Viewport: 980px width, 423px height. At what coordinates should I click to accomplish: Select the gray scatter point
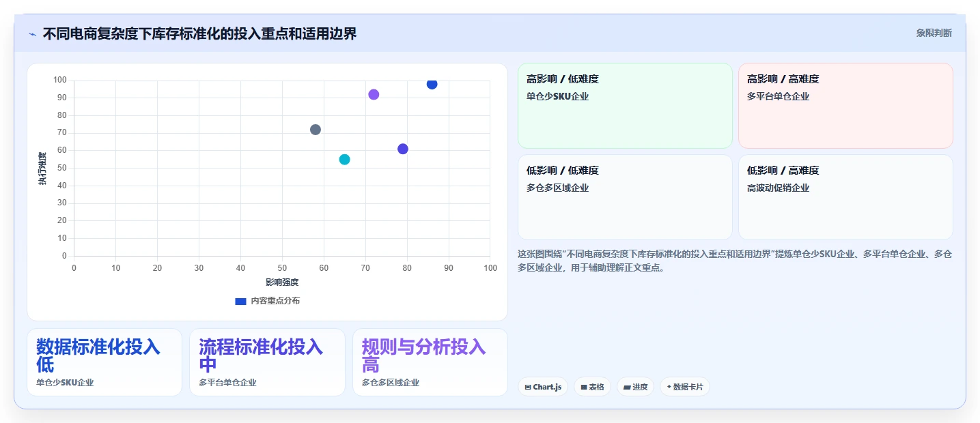point(316,130)
